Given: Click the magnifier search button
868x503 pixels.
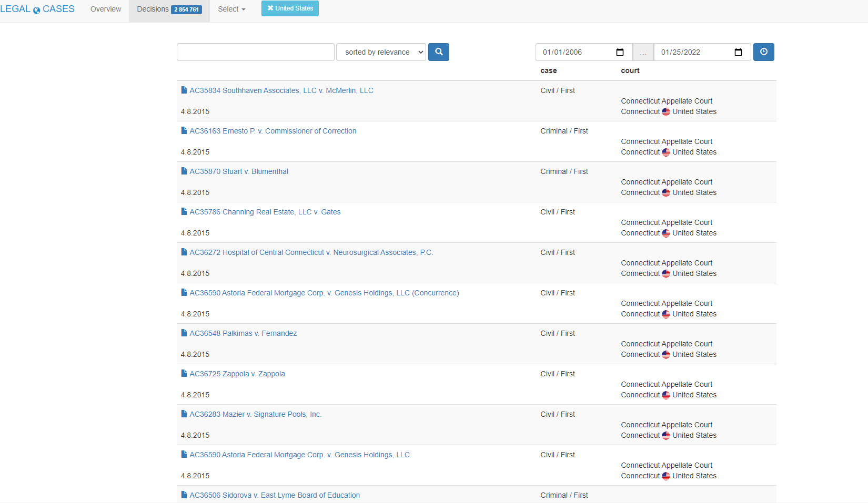Looking at the screenshot, I should point(438,52).
